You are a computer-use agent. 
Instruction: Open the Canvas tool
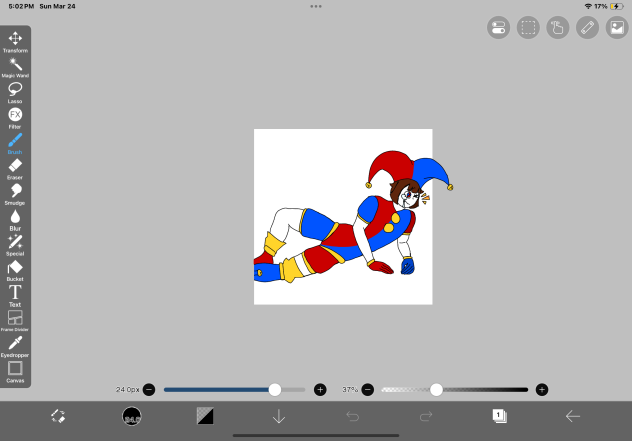pos(15,372)
